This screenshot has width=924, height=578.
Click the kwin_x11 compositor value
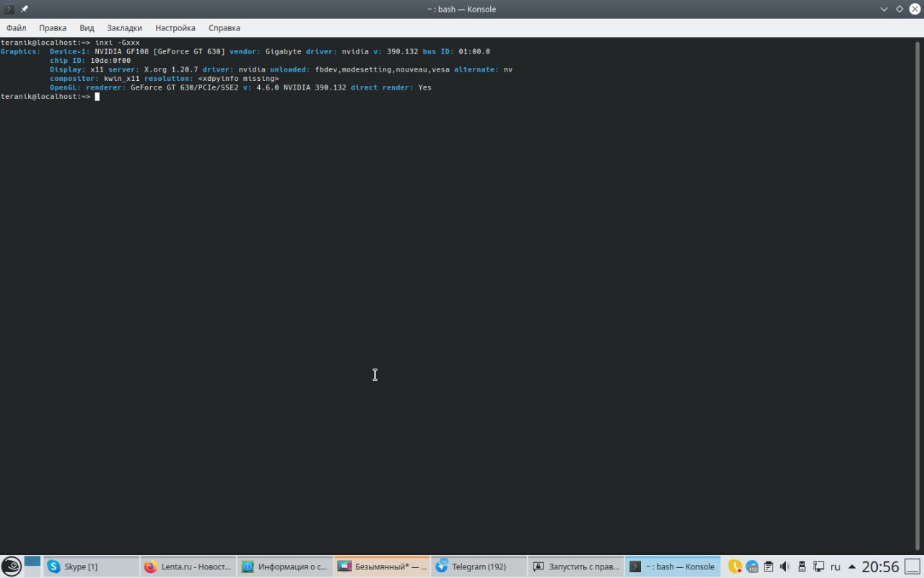122,79
